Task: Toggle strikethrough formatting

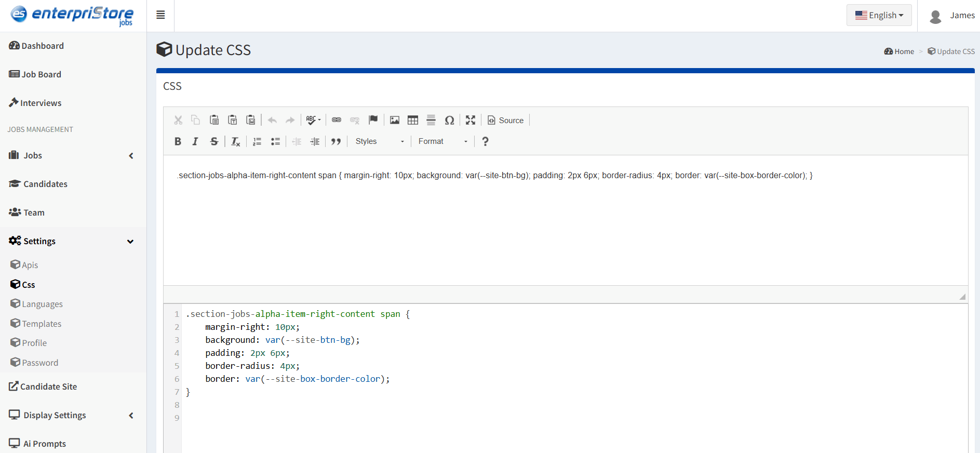Action: [x=214, y=141]
